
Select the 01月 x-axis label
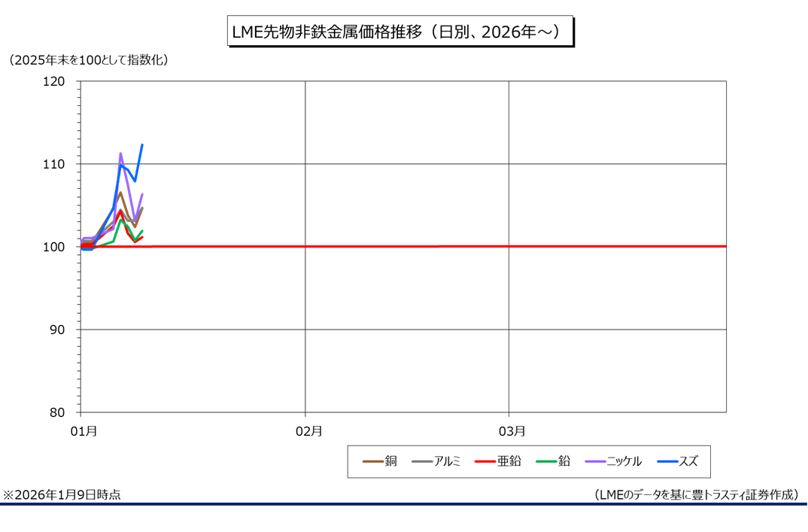pos(83,431)
